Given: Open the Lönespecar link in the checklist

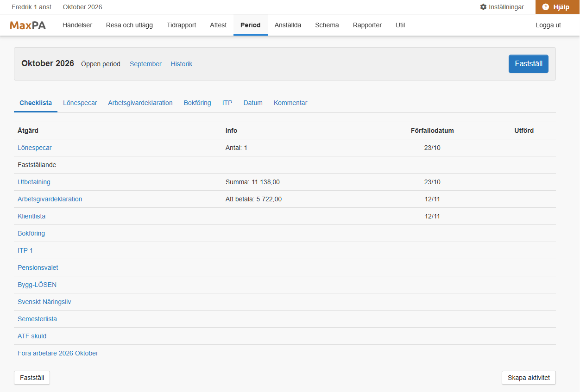Looking at the screenshot, I should click(x=35, y=148).
